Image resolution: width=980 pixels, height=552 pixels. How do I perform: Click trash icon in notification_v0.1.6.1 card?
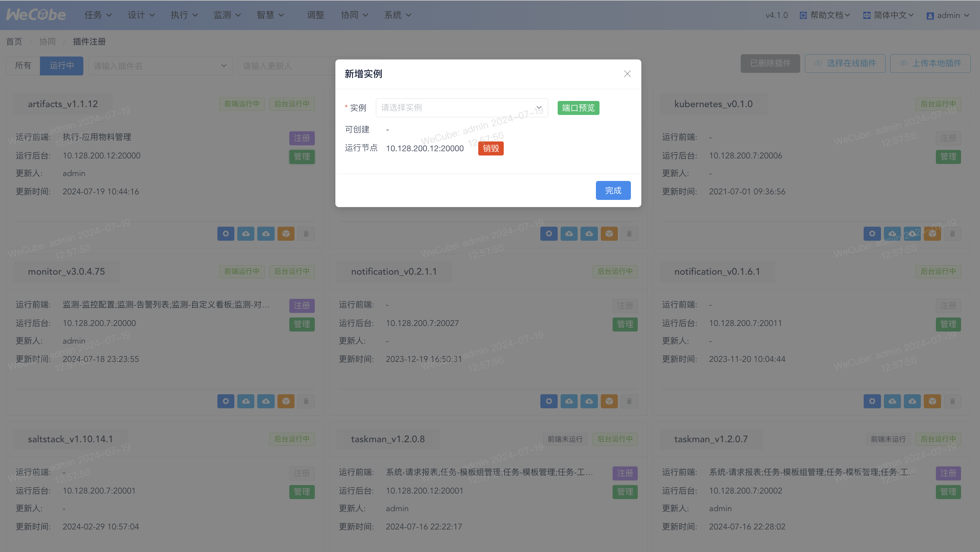pos(953,401)
